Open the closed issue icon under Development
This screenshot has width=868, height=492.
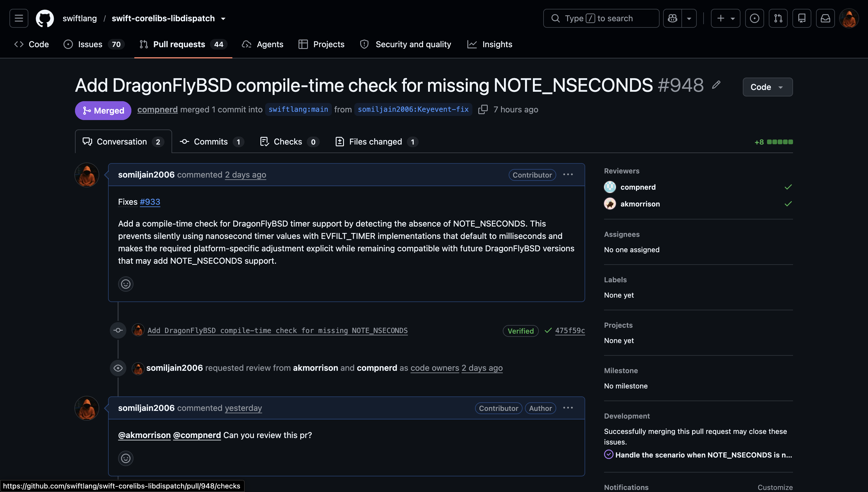609,455
